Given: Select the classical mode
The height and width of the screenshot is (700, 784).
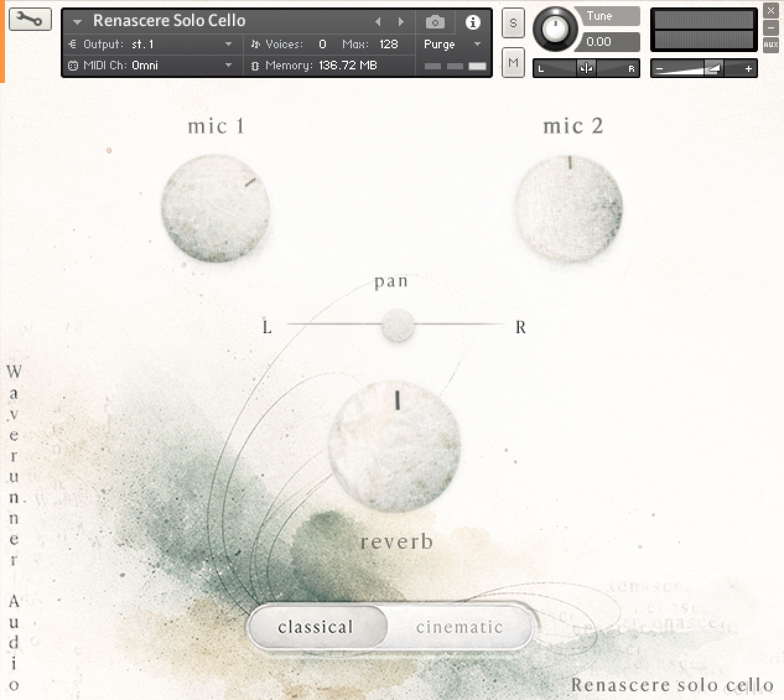Looking at the screenshot, I should (316, 627).
